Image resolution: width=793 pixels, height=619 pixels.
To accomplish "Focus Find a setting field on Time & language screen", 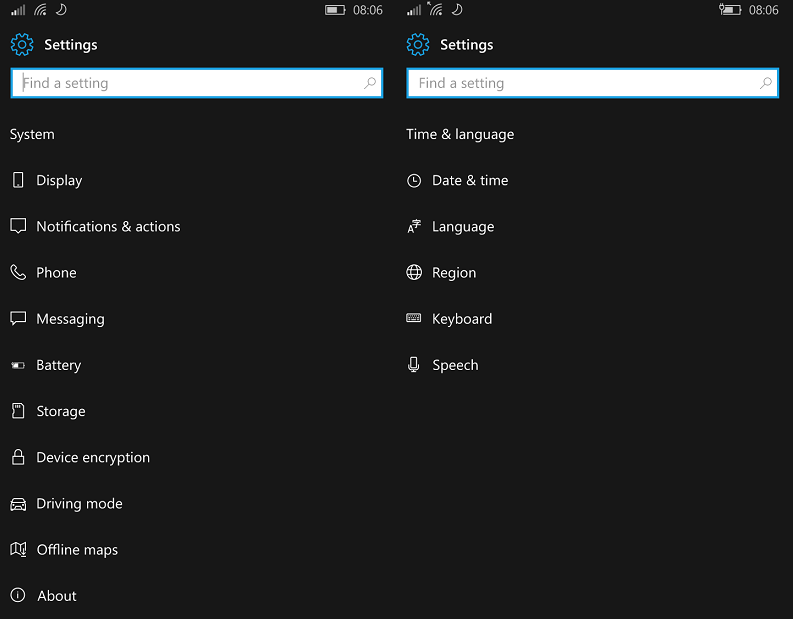I will coord(592,83).
